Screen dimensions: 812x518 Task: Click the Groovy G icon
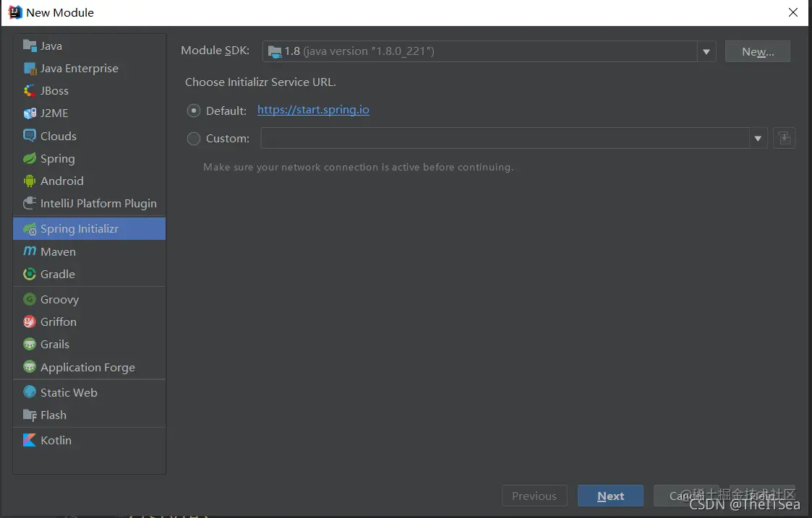(30, 299)
